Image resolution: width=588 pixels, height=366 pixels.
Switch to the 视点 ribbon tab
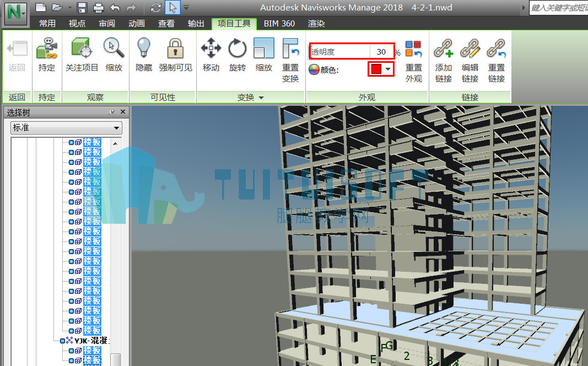[x=77, y=24]
